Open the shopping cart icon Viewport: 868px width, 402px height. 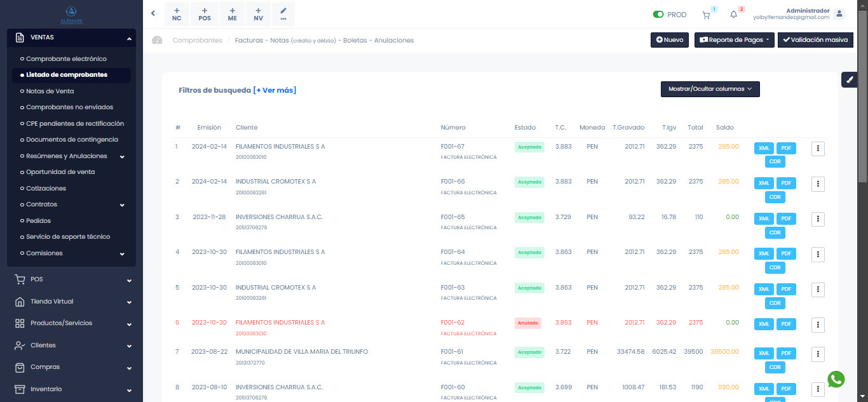pos(706,15)
